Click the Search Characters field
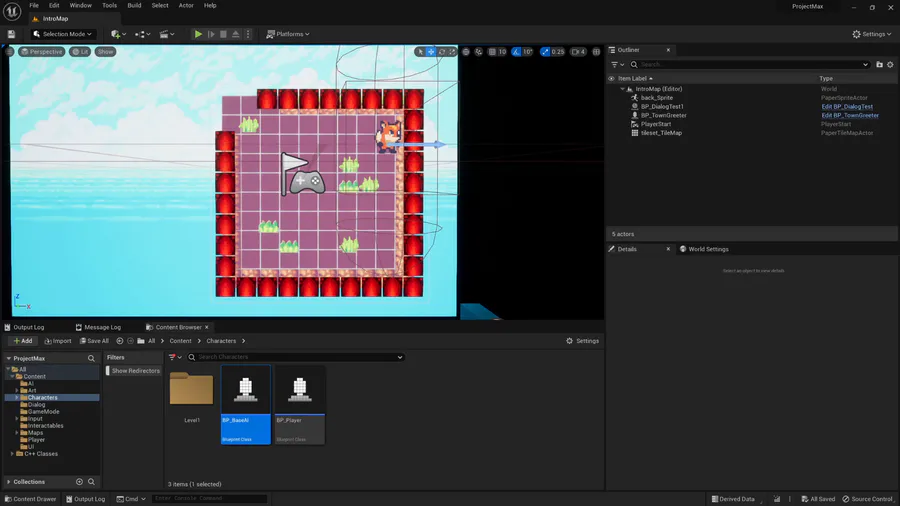Viewport: 900px width, 506px height. (296, 357)
